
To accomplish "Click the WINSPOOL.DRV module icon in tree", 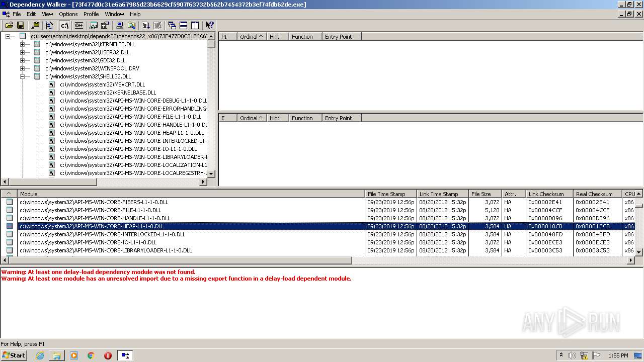I will click(x=37, y=68).
